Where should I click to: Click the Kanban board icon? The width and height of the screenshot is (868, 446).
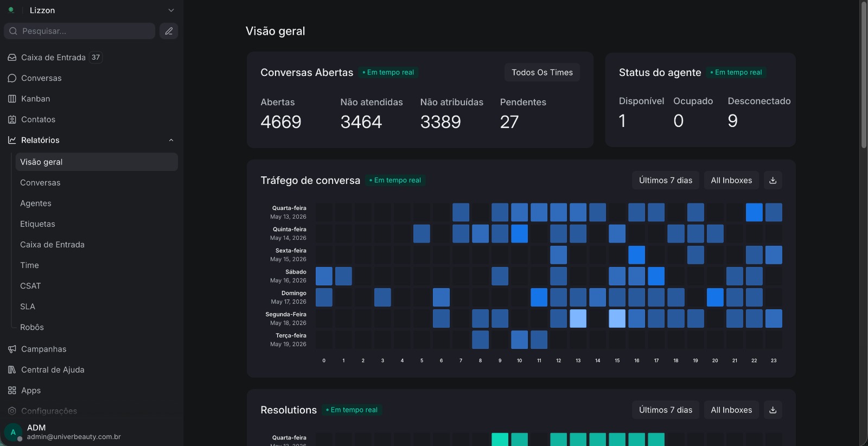pos(12,99)
